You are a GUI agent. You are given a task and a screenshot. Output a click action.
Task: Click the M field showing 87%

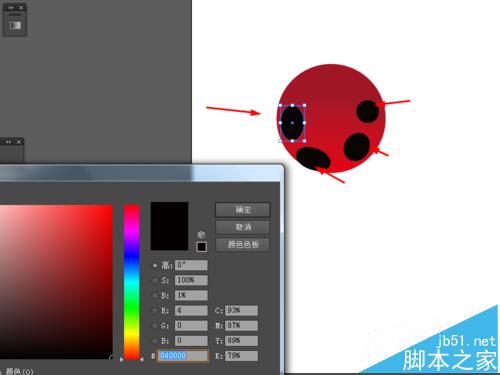pyautogui.click(x=241, y=325)
